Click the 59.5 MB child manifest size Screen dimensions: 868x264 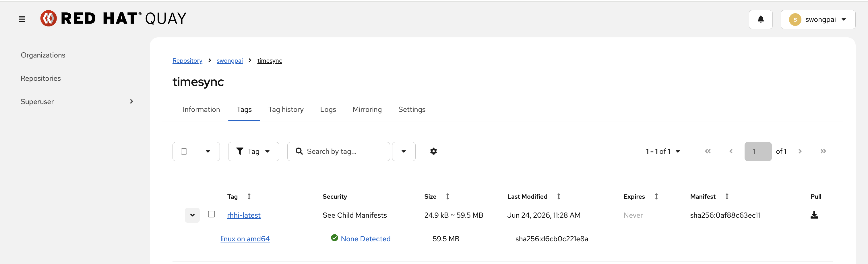click(446, 239)
